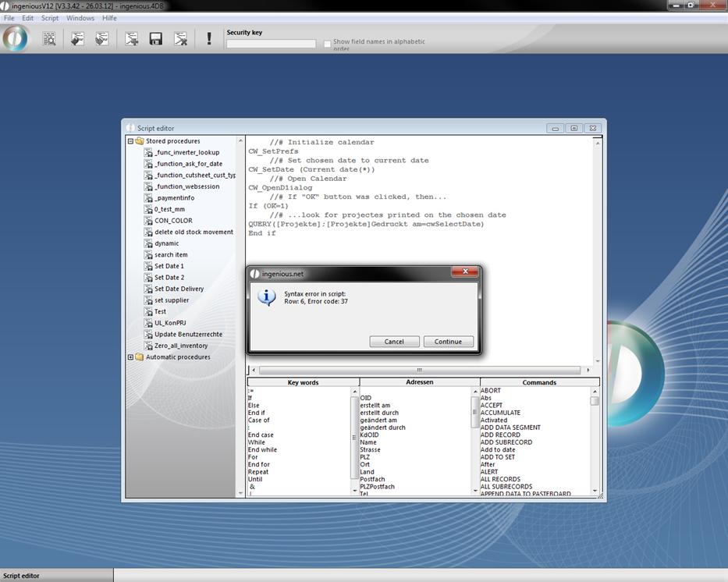728x582 pixels.
Task: Click the save script floppy disk icon
Action: [x=156, y=39]
